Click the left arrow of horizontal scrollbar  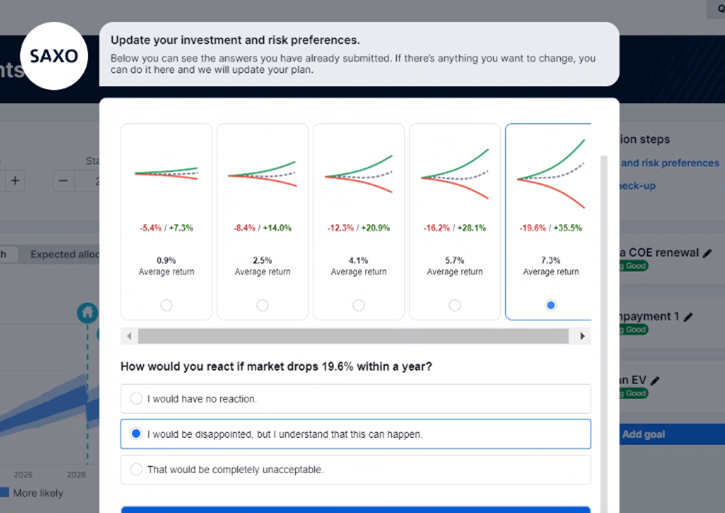tap(129, 336)
